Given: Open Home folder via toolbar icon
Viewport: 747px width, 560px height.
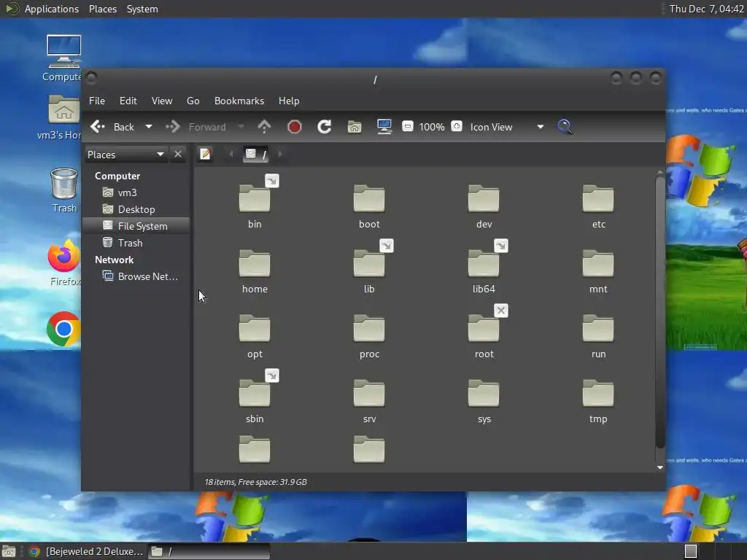Looking at the screenshot, I should click(x=355, y=127).
